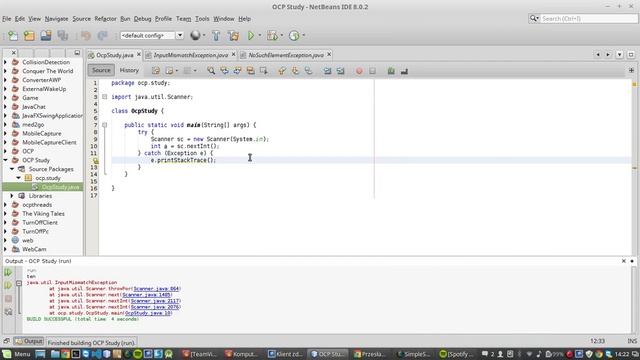Open the Scanner.java:864 stack trace link
The width and height of the screenshot is (640, 360).
pos(156,289)
